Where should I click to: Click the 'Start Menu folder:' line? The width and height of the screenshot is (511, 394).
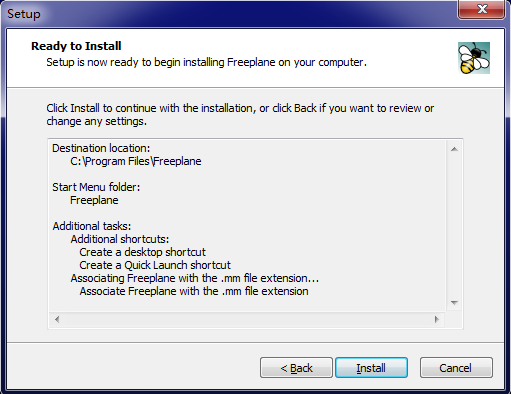tap(96, 187)
